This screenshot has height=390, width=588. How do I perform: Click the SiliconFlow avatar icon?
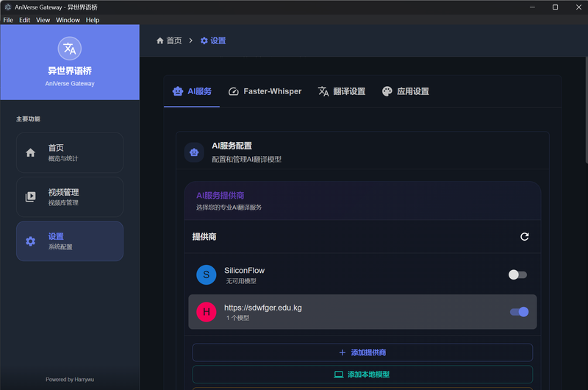[207, 274]
